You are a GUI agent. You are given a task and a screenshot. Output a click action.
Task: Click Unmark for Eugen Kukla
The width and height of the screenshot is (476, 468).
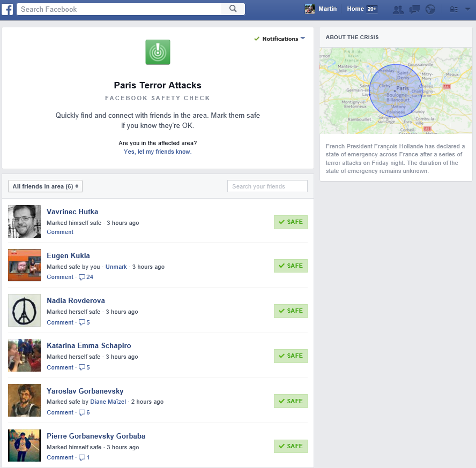tap(116, 267)
